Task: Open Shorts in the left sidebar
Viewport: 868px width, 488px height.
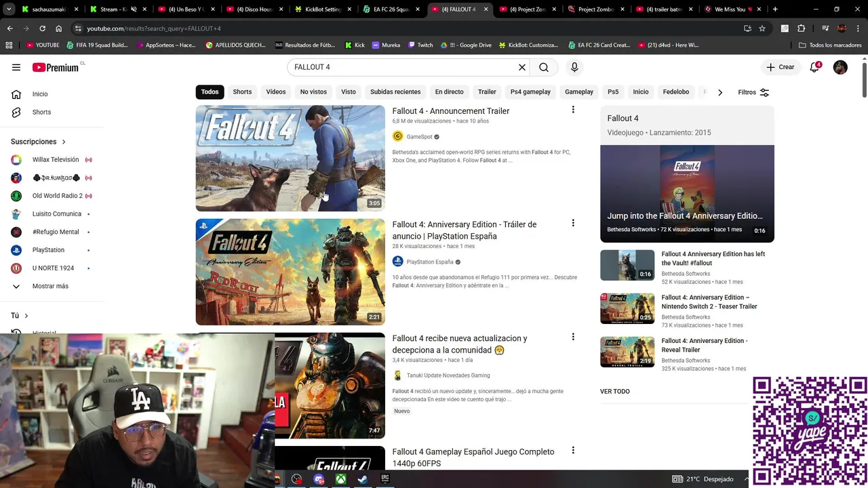Action: [x=41, y=112]
